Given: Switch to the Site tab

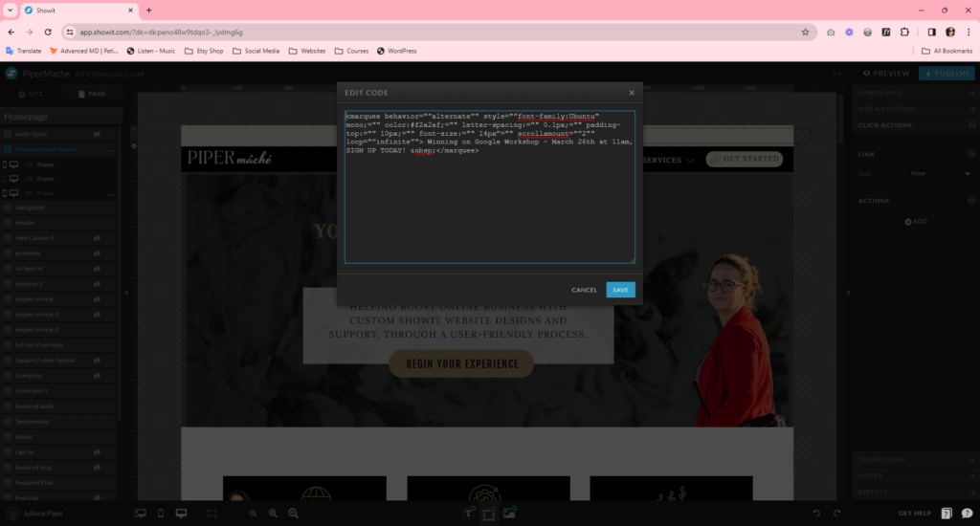Looking at the screenshot, I should click(31, 94).
